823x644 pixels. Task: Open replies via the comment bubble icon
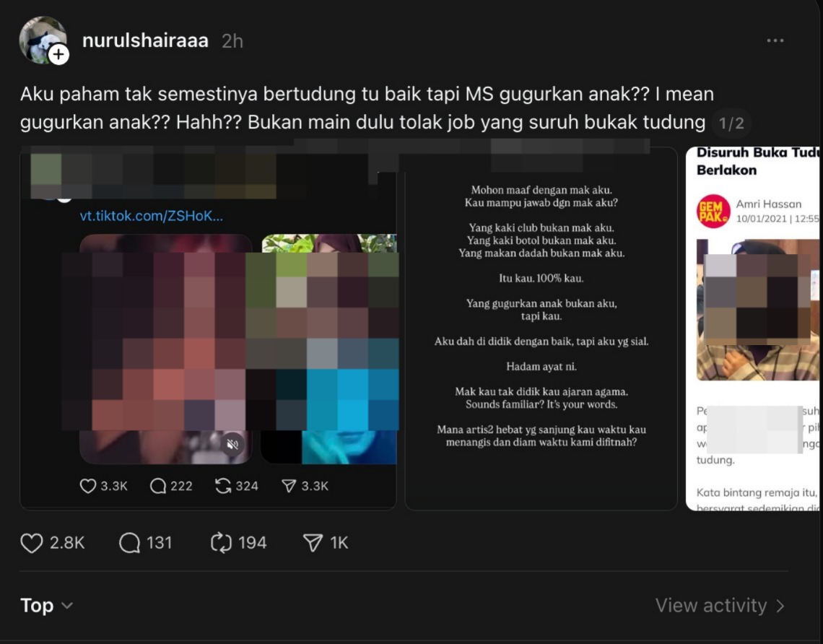click(129, 543)
